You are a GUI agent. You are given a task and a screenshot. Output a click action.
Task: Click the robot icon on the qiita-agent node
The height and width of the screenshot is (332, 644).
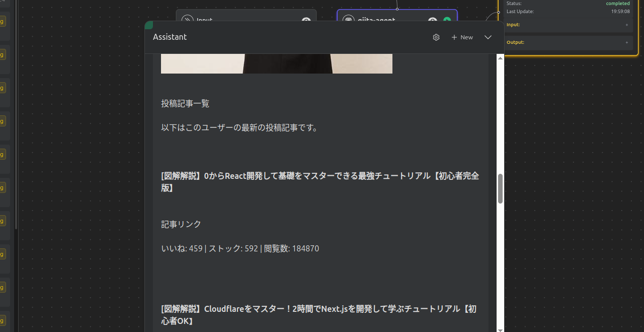pos(348,21)
